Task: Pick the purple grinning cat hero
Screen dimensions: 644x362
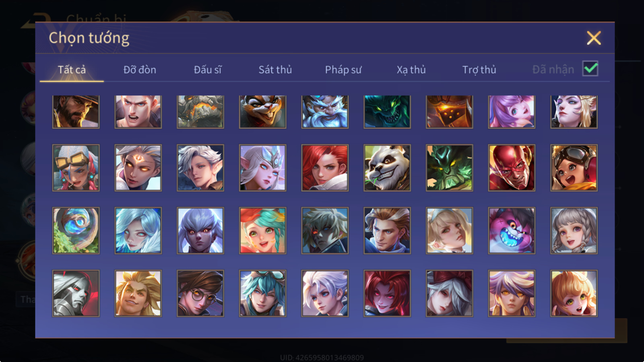Action: 512,230
